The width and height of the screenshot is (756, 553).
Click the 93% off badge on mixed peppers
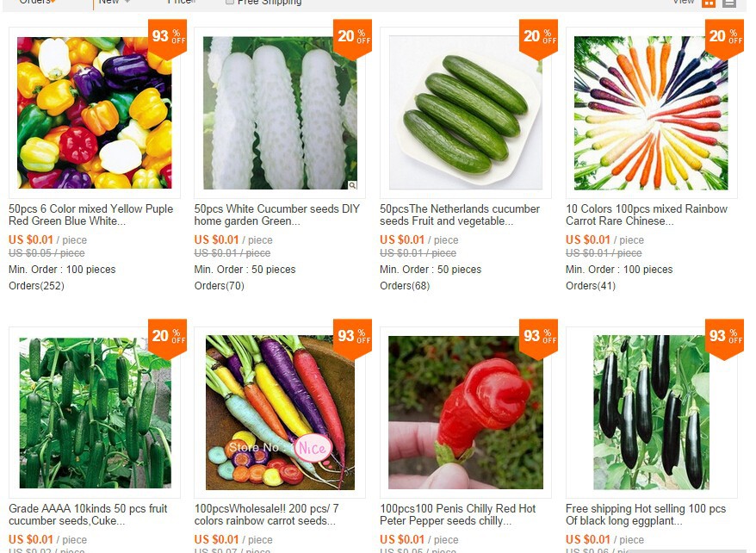[x=167, y=39]
